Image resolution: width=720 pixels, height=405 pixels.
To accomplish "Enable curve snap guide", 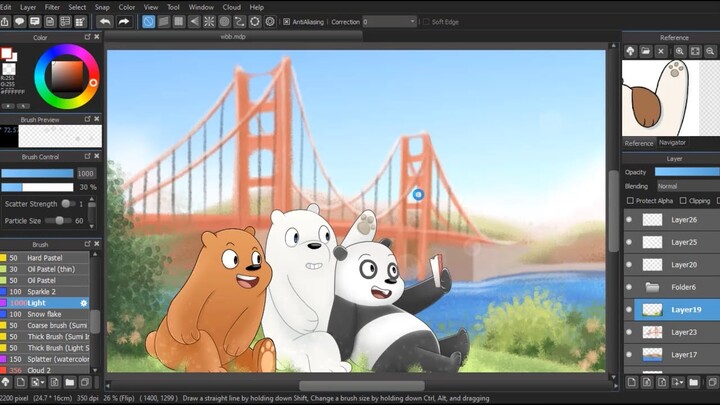I will pyautogui.click(x=239, y=22).
